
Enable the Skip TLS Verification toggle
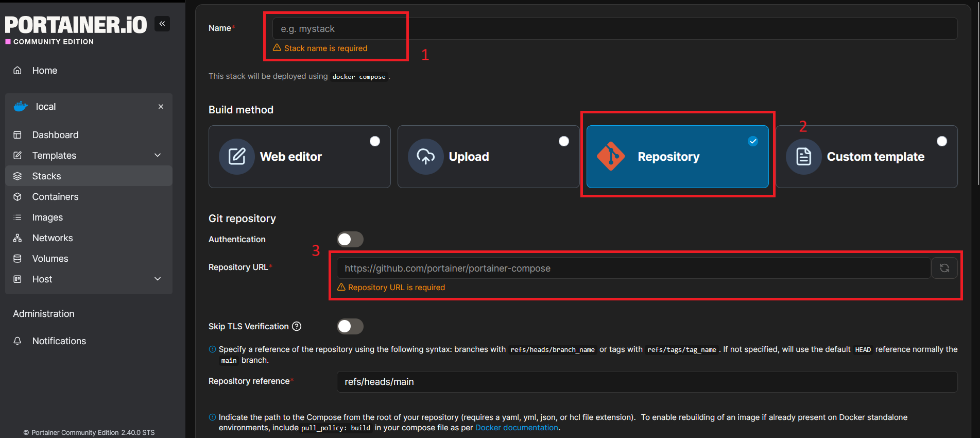click(x=350, y=326)
